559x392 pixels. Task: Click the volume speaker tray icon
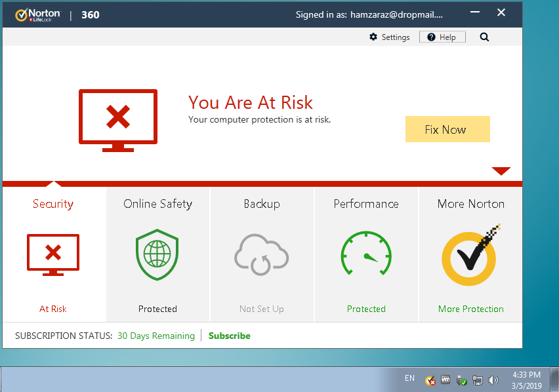pyautogui.click(x=493, y=381)
